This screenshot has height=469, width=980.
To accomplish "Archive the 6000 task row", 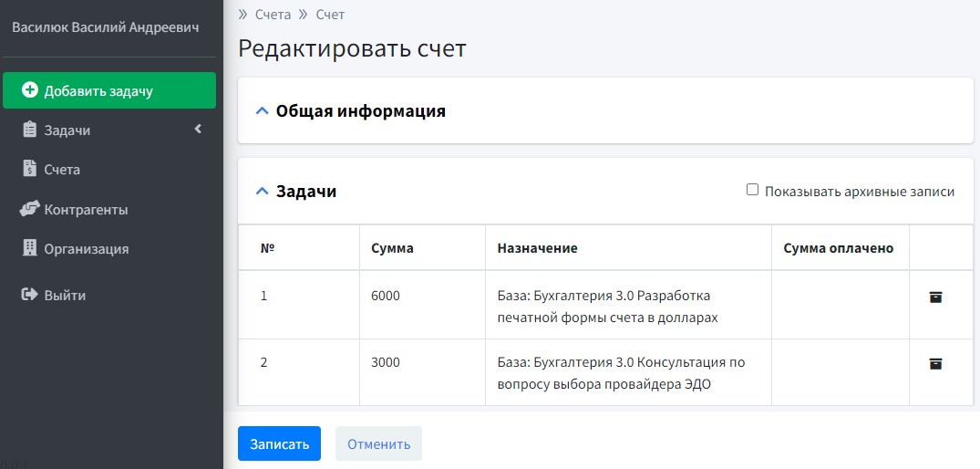I will click(935, 297).
